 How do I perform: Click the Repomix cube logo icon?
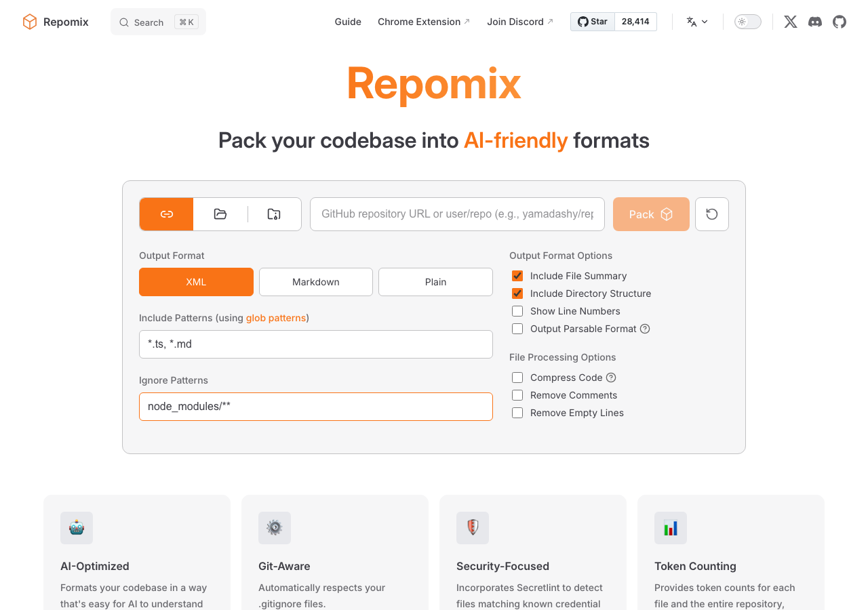(x=30, y=22)
